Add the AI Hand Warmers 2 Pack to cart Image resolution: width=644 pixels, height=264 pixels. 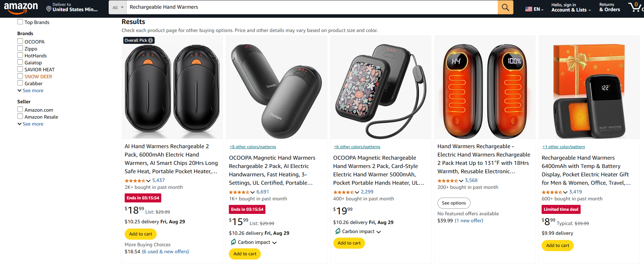[140, 234]
